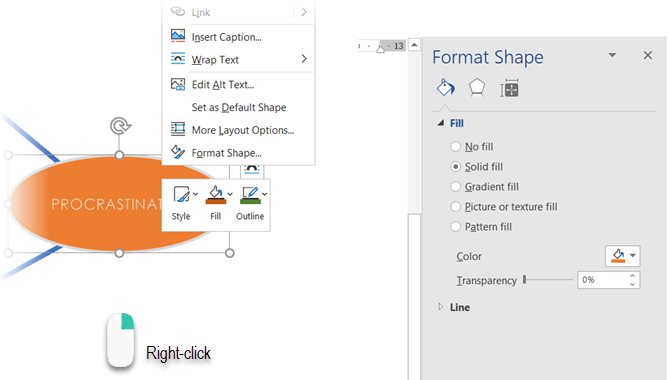Choose Format Shape from context menu
This screenshot has width=670, height=380.
tap(238, 153)
